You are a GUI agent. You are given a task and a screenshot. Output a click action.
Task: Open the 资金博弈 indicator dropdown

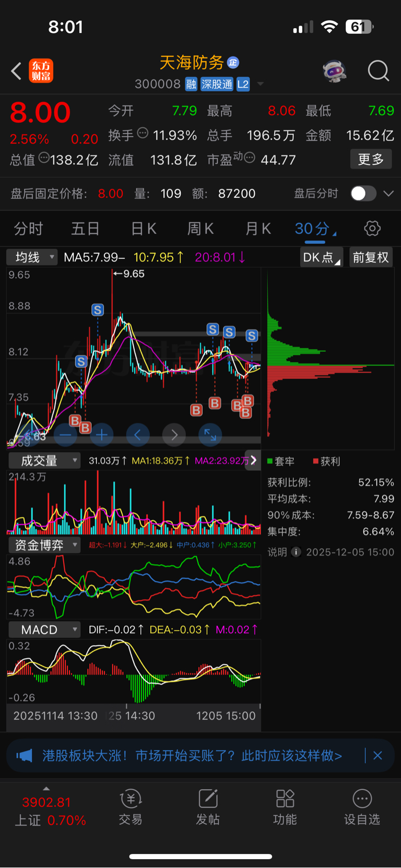pyautogui.click(x=44, y=545)
